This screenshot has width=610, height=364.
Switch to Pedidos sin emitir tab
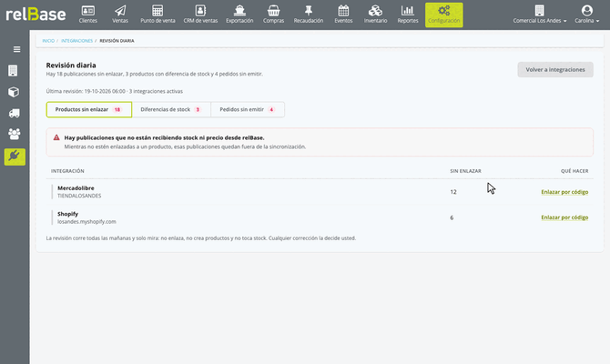point(248,110)
